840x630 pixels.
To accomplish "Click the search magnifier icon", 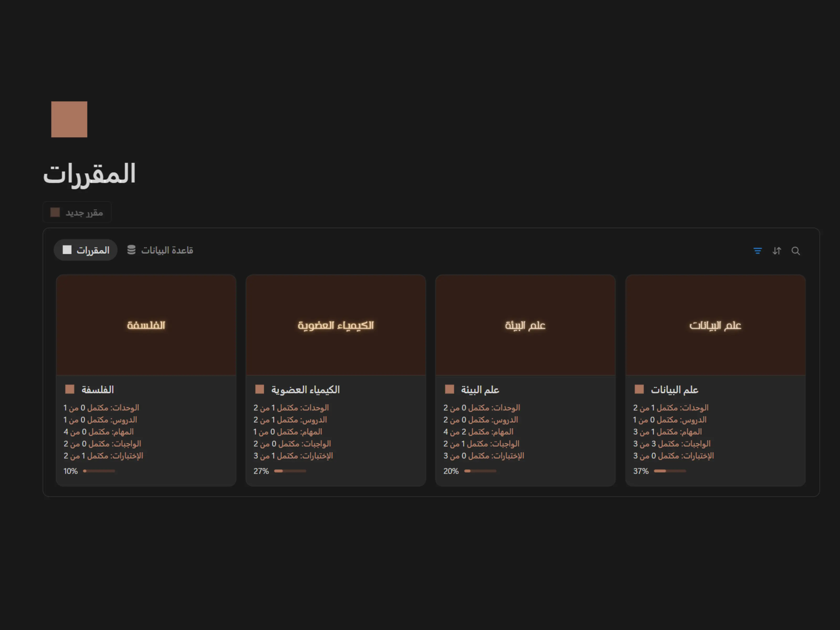I will pos(796,251).
